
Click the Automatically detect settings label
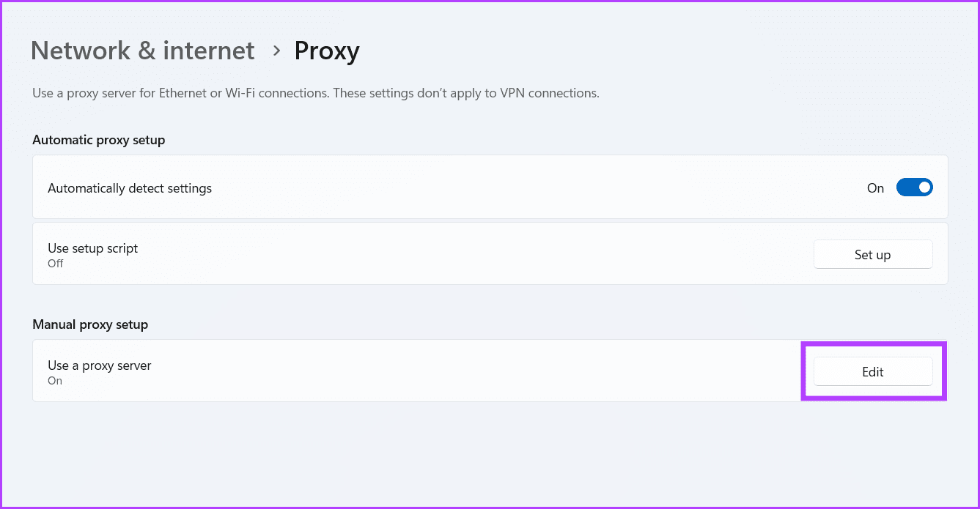129,187
